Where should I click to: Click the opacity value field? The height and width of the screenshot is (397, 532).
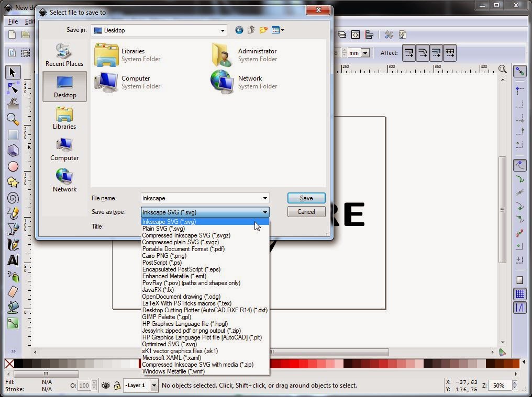pyautogui.click(x=84, y=385)
